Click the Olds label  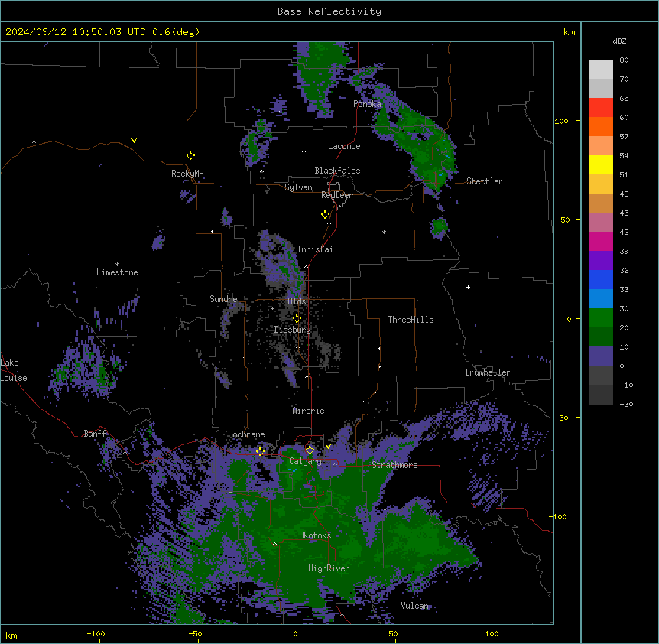pos(297,301)
